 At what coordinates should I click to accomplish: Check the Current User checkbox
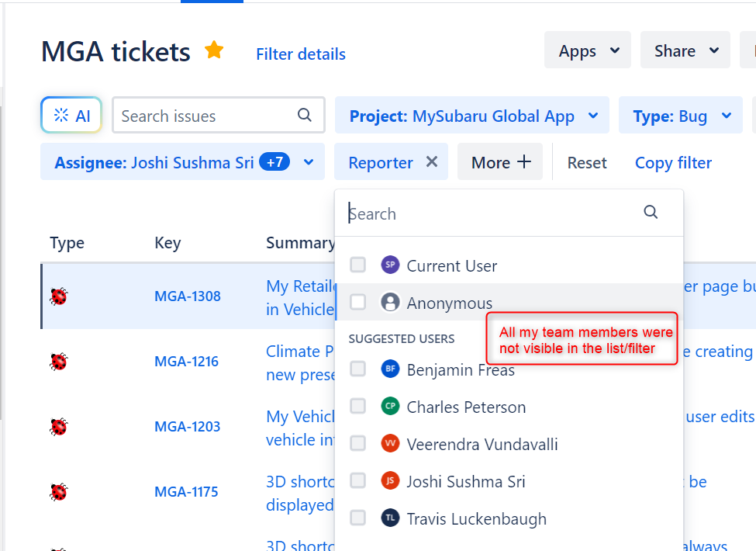pos(357,265)
